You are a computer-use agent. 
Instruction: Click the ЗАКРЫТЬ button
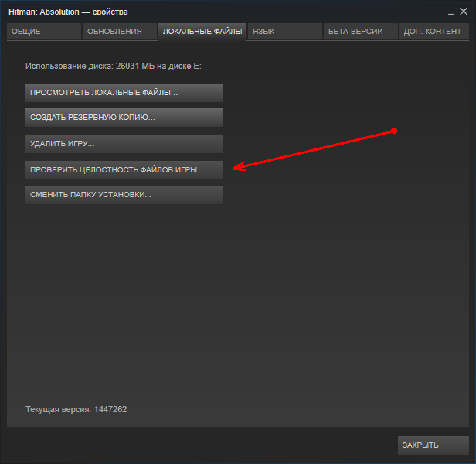433,445
